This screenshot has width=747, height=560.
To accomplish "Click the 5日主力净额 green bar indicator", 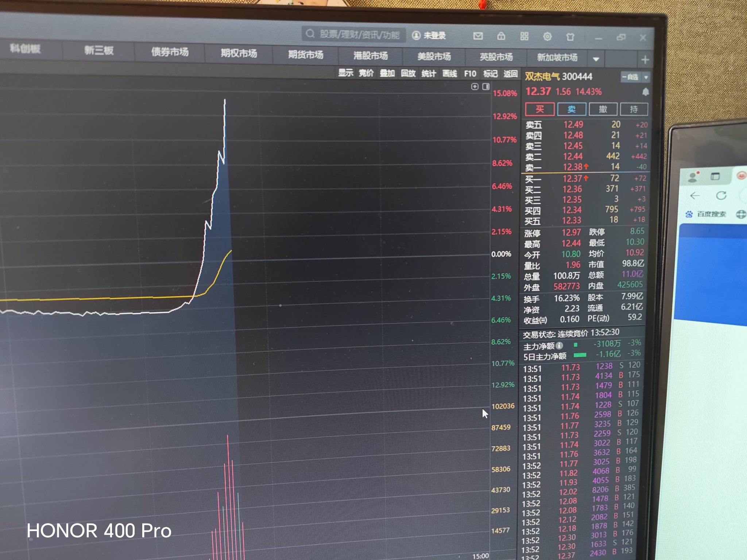I will [x=580, y=355].
